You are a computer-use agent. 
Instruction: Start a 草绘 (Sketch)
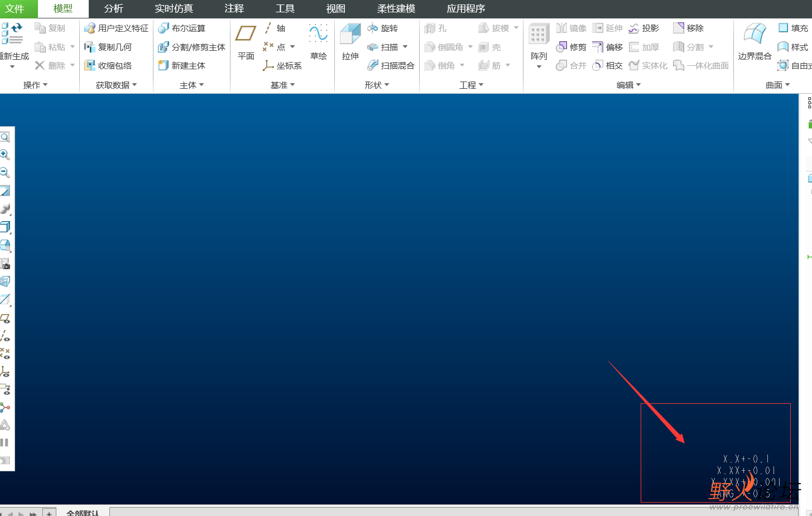click(x=319, y=42)
